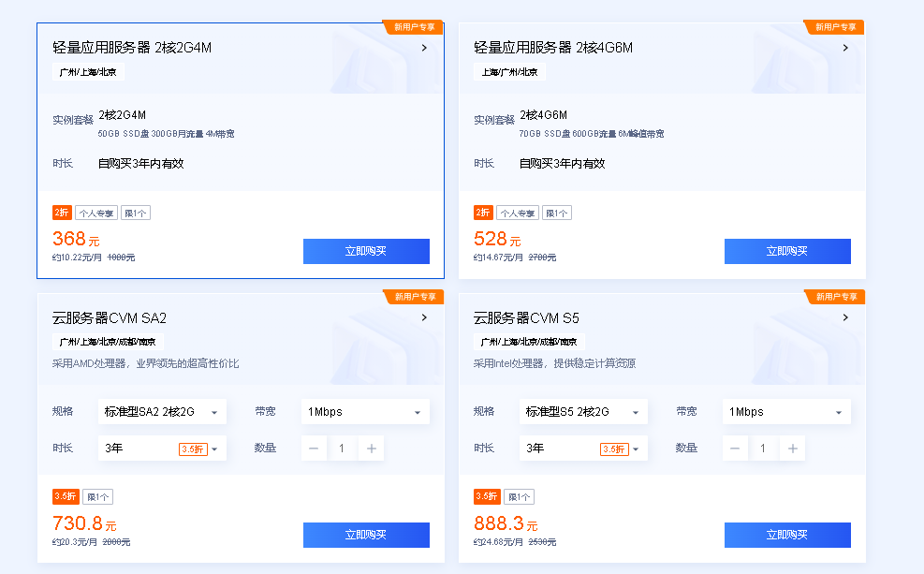The width and height of the screenshot is (924, 574).
Task: Open the S5 duration 3年 dropdown
Action: (x=583, y=449)
